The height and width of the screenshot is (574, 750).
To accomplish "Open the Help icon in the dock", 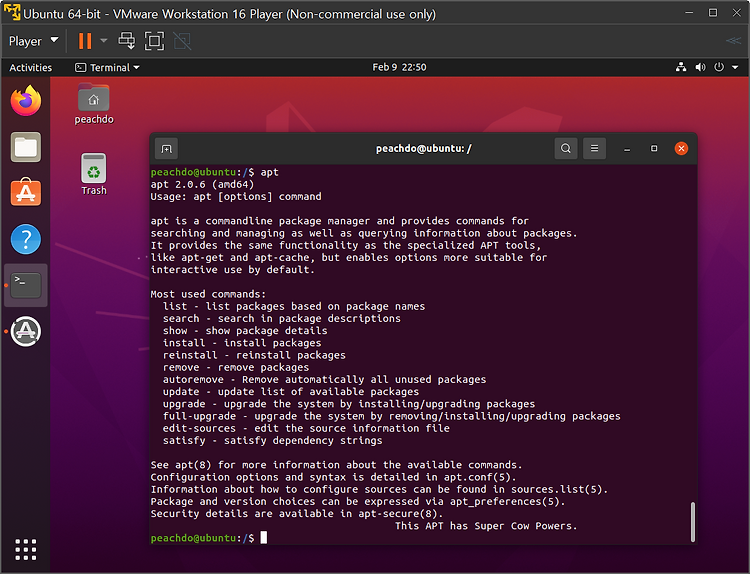I will [26, 239].
